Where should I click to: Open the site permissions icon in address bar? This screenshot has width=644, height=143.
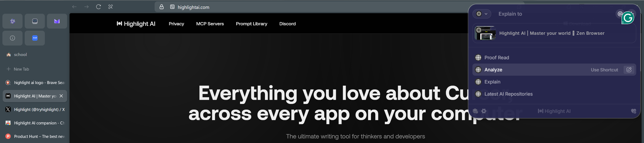coord(172,7)
